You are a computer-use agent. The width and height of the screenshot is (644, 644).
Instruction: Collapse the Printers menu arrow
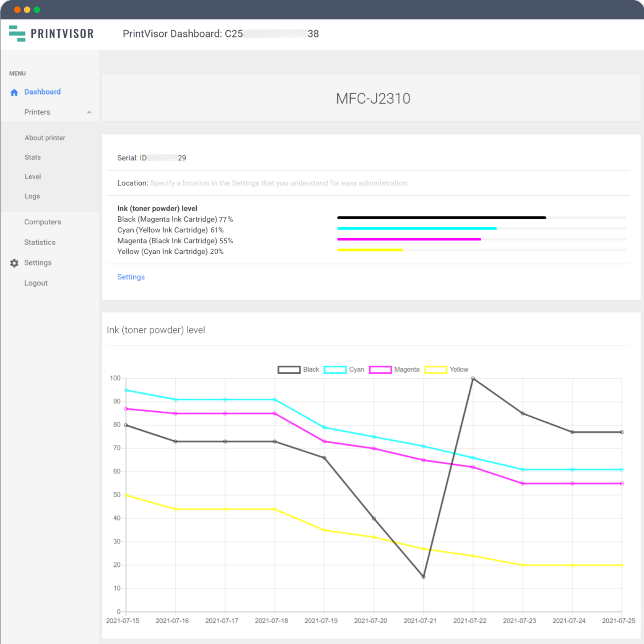(89, 112)
